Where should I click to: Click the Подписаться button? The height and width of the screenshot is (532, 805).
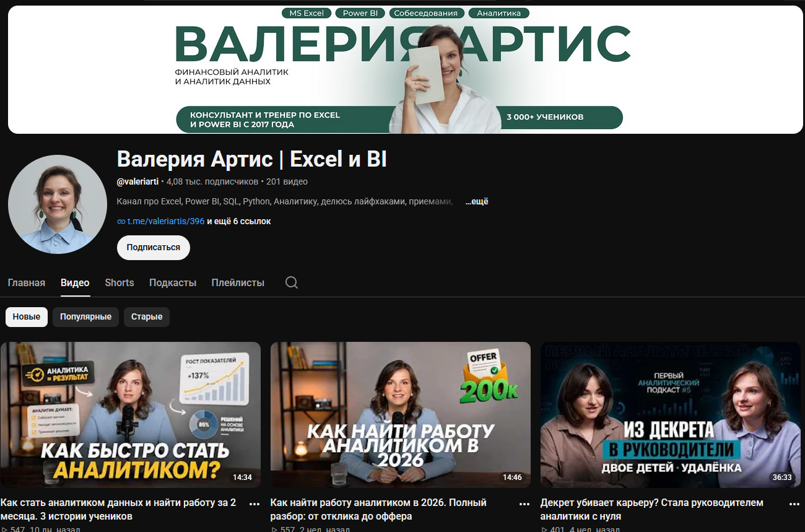154,247
